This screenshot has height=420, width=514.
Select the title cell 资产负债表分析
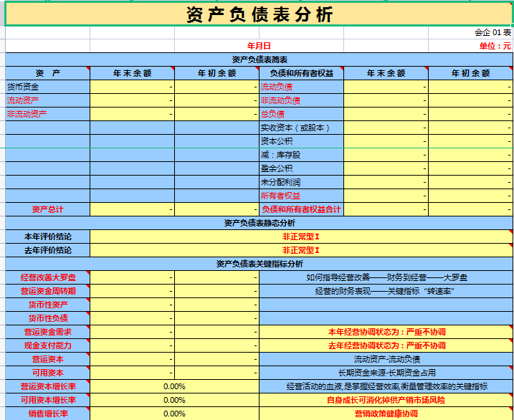[259, 14]
